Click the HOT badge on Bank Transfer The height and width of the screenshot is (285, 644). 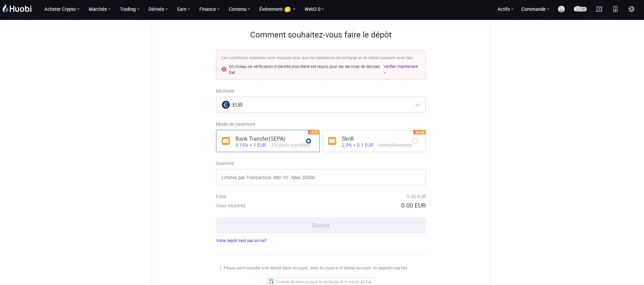point(314,133)
